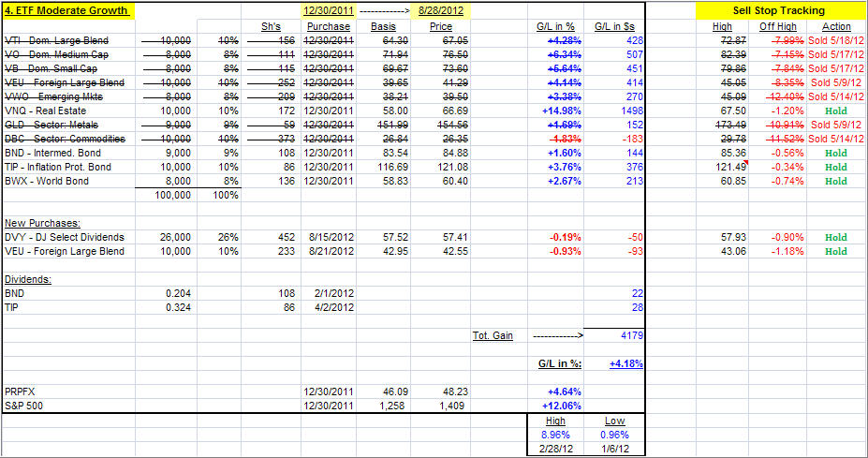Select the 100% total allocation cell
The image size is (868, 458).
(x=219, y=195)
